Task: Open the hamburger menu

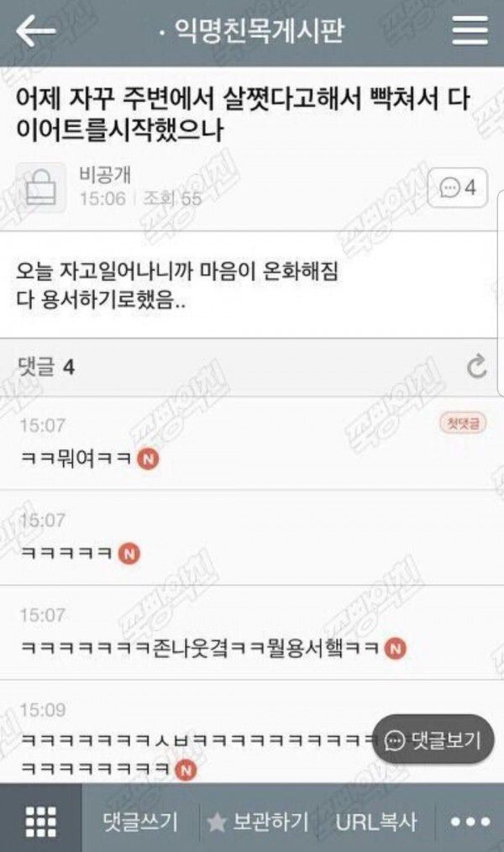Action: coord(470,31)
